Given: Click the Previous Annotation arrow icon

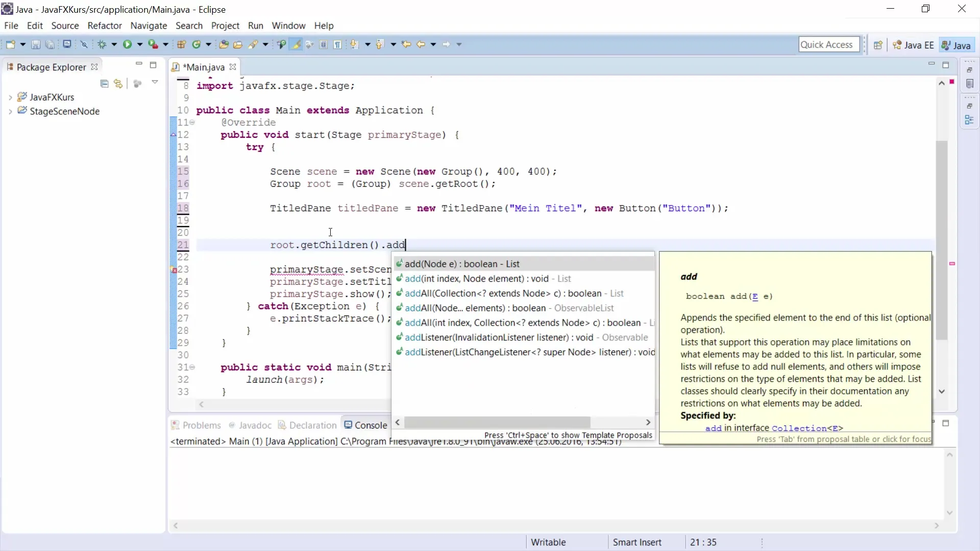Looking at the screenshot, I should [x=380, y=44].
